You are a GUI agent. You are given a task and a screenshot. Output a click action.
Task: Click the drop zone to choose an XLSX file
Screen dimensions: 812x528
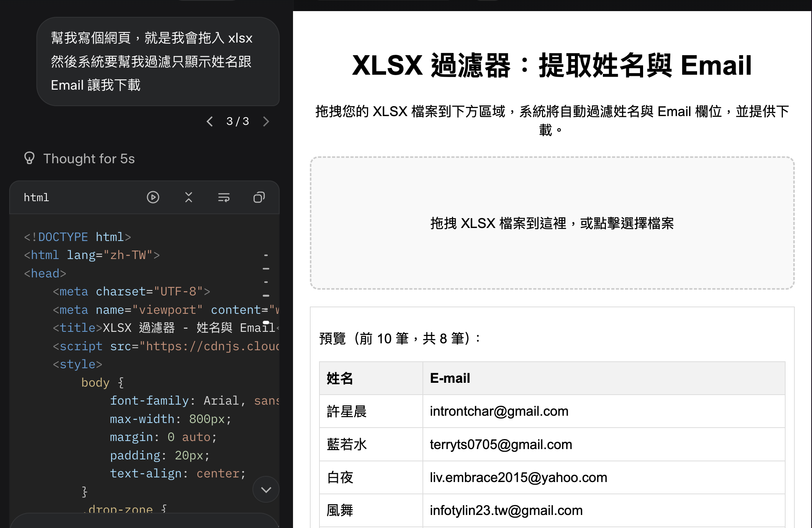(552, 224)
